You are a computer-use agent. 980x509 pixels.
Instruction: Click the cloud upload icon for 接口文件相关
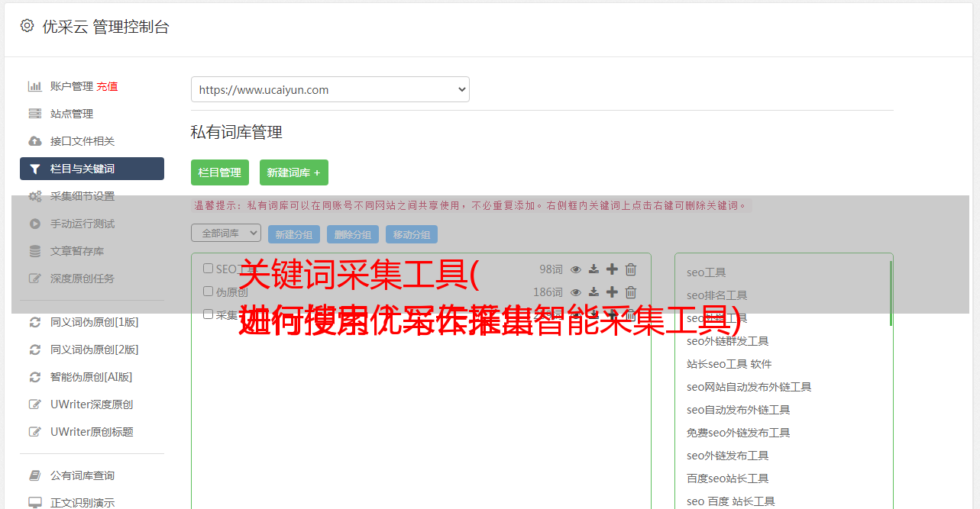[x=35, y=141]
